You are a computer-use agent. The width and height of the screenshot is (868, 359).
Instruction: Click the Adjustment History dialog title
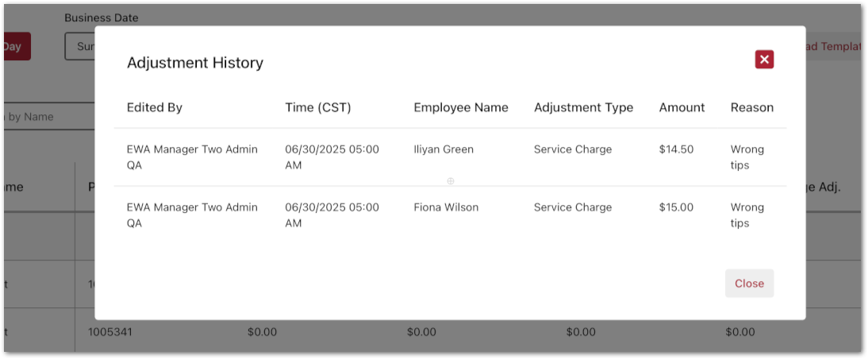pyautogui.click(x=195, y=63)
